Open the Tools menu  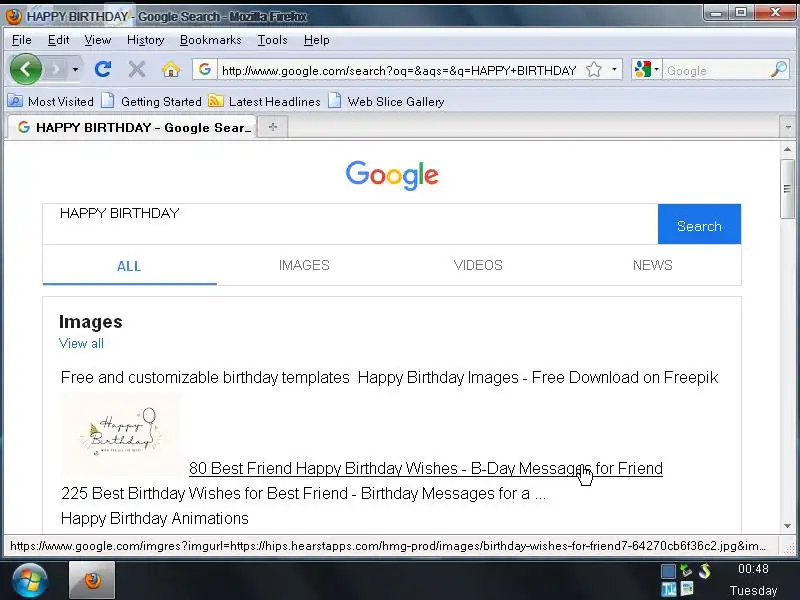(272, 40)
